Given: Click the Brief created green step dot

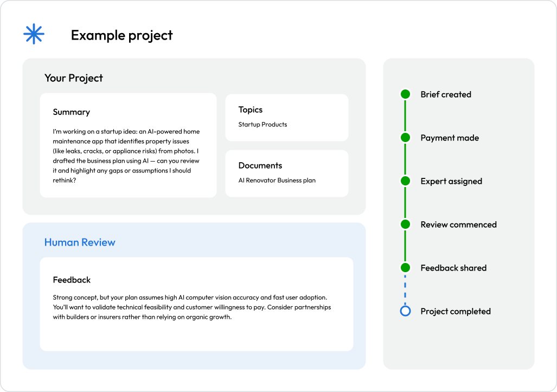Looking at the screenshot, I should click(405, 94).
